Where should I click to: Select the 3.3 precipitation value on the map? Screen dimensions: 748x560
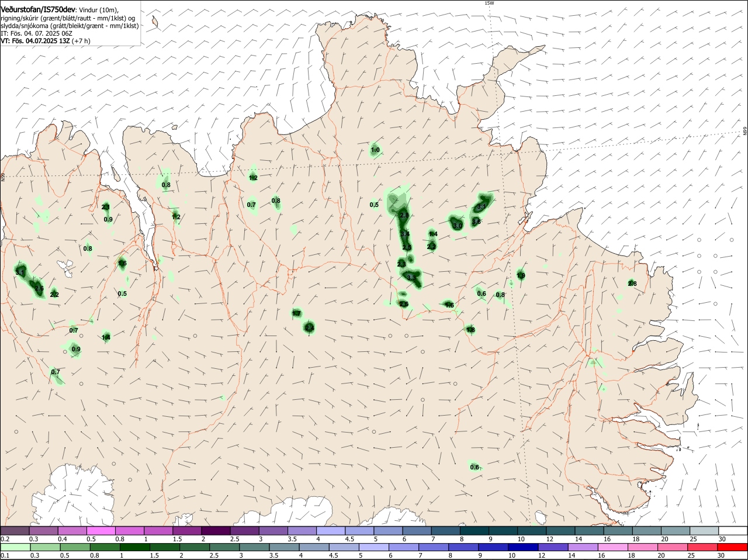tap(411, 278)
